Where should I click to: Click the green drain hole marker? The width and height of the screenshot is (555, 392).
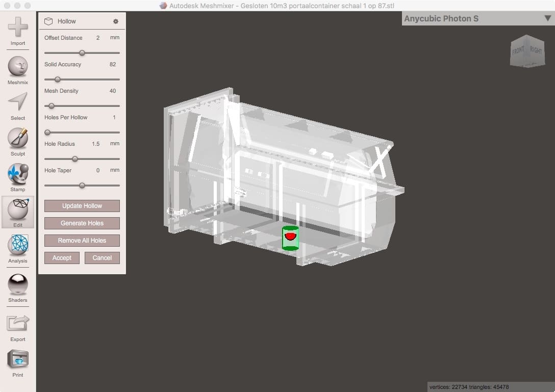tap(290, 238)
